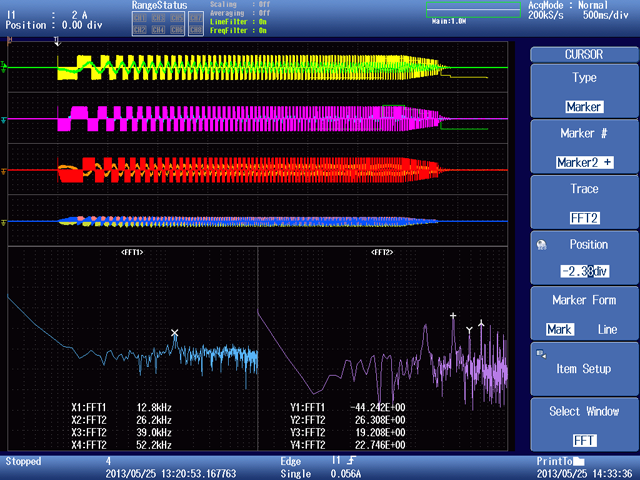Click the X1:FFT1 12.8kHz marker readout

[x=121, y=407]
